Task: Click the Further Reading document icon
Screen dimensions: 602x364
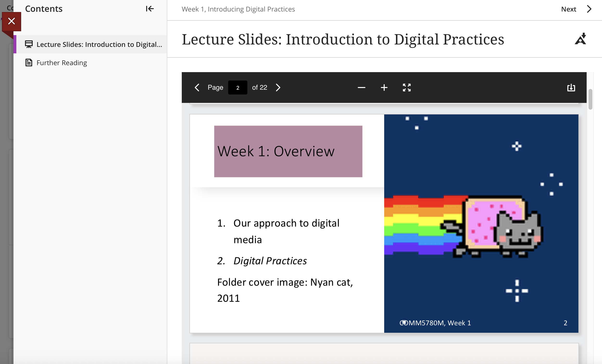Action: (x=29, y=63)
